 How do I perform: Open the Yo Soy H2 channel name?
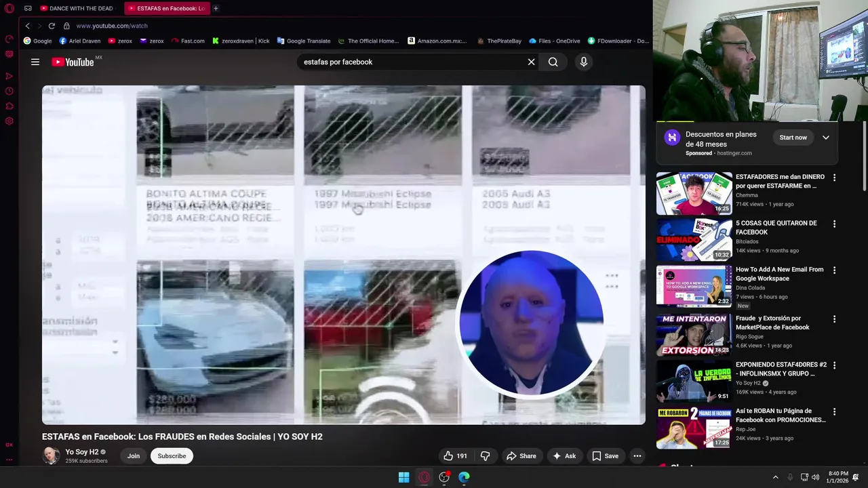[x=82, y=452]
